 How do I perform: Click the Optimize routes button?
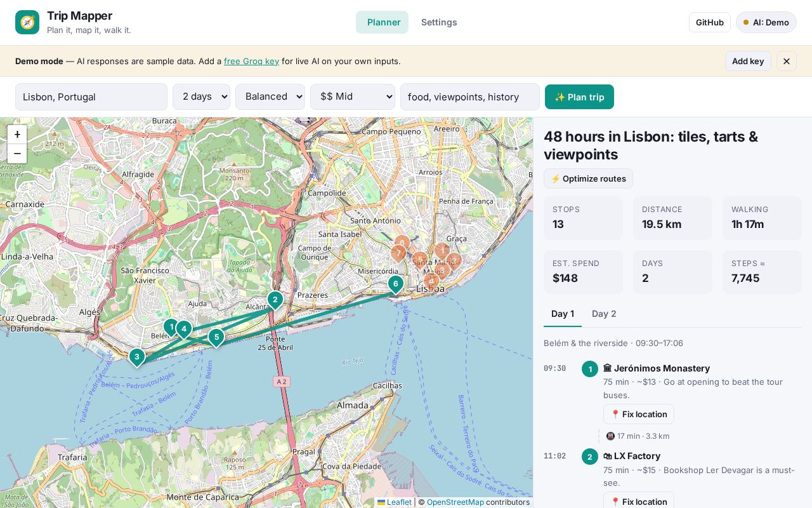click(x=588, y=178)
